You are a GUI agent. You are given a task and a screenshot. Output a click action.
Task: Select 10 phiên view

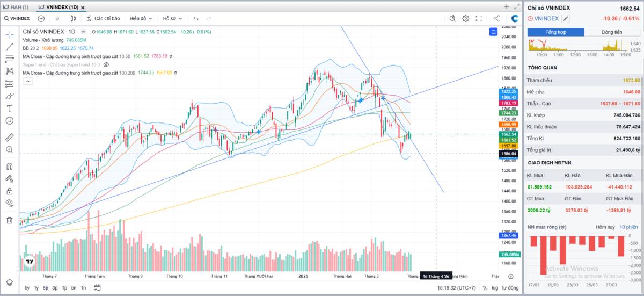pos(629,227)
